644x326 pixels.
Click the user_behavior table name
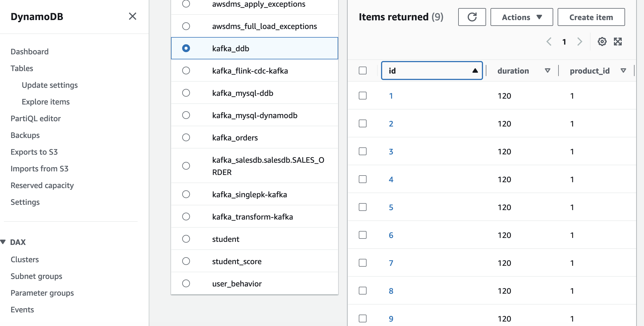(x=237, y=284)
